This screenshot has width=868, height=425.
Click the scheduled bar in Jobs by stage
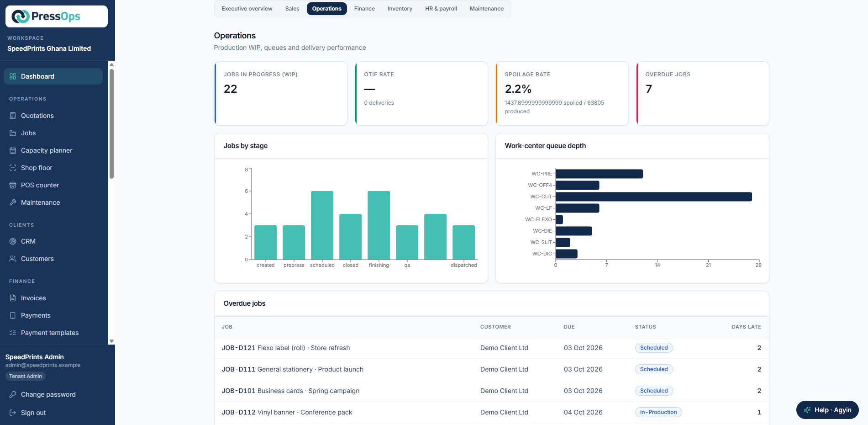322,225
